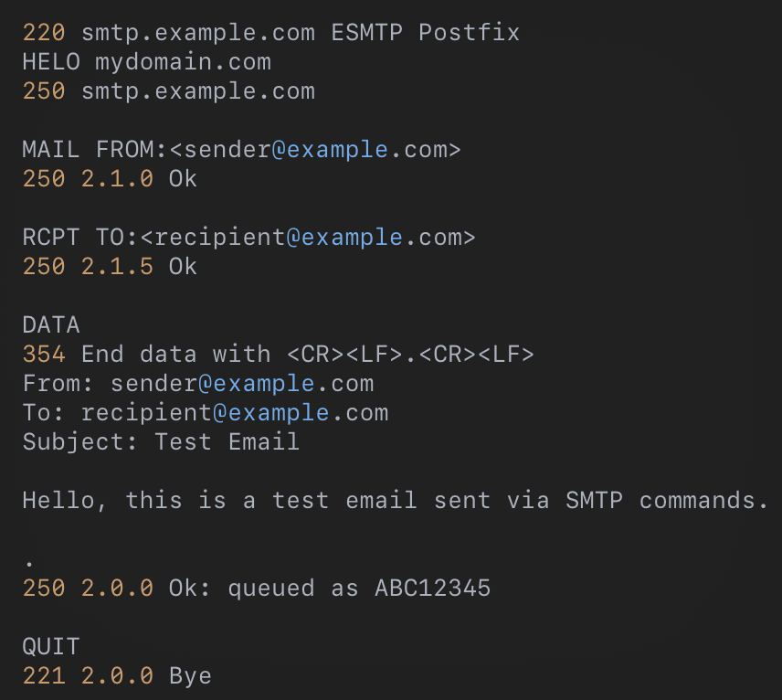The image size is (782, 700).
Task: Click the <CR><LF>.<CR><LF> terminator text
Action: pyautogui.click(x=410, y=355)
